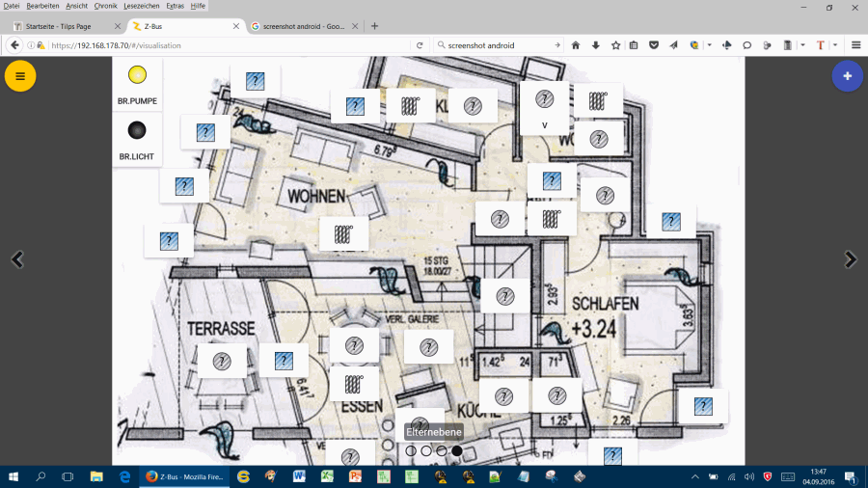Click the heating coil icon in WOHNEN
The height and width of the screenshot is (488, 868).
(343, 233)
